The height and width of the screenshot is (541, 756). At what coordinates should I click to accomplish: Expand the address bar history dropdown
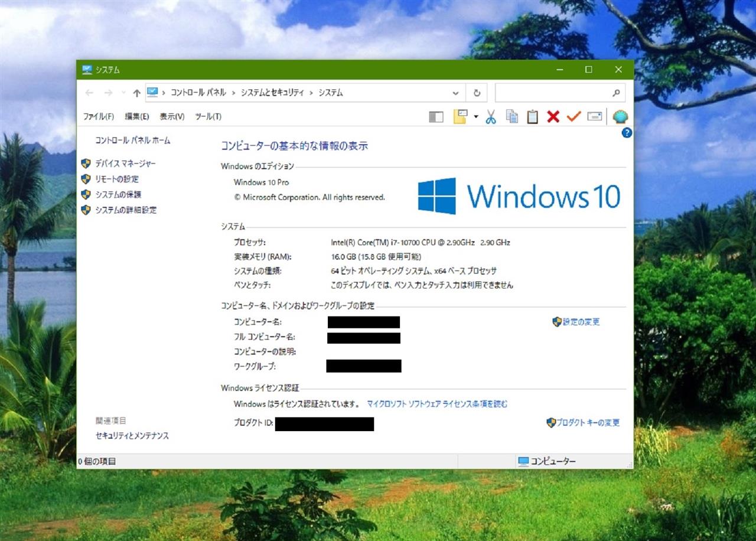pyautogui.click(x=455, y=93)
